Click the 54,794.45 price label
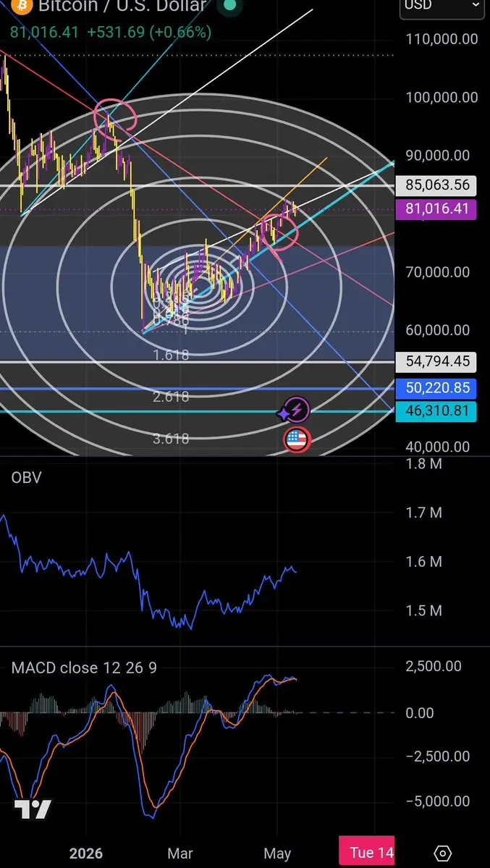The image size is (490, 868). (x=437, y=362)
